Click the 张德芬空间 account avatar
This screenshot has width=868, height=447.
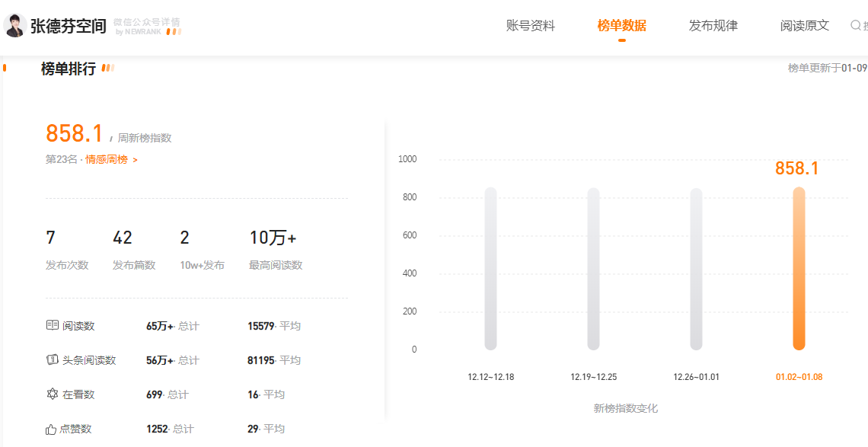(x=14, y=25)
